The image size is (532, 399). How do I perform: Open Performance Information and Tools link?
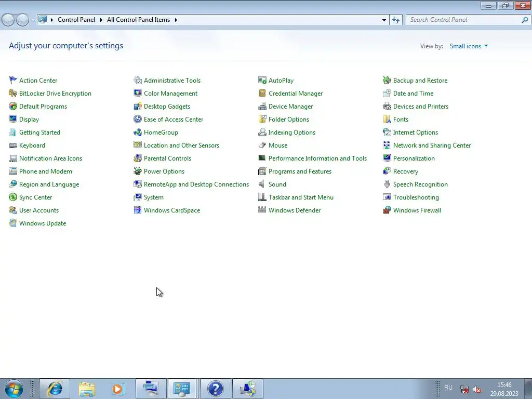pyautogui.click(x=317, y=158)
